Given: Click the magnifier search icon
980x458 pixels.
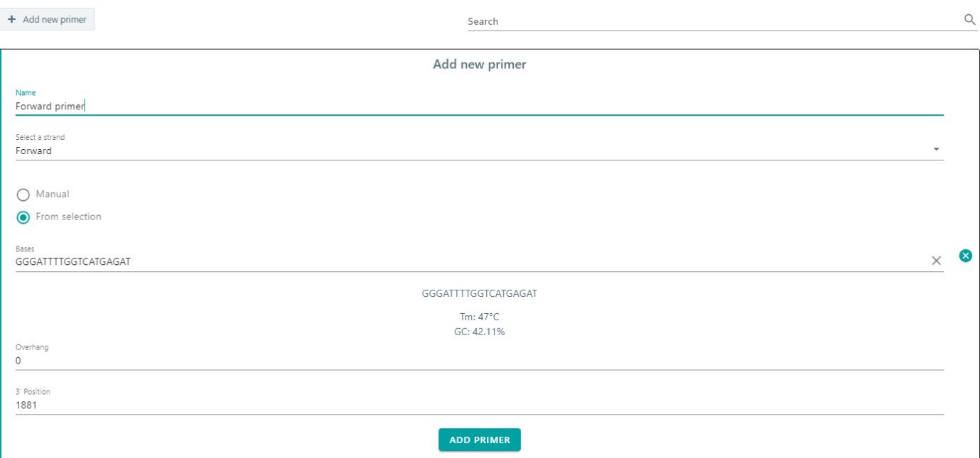Looking at the screenshot, I should (969, 20).
